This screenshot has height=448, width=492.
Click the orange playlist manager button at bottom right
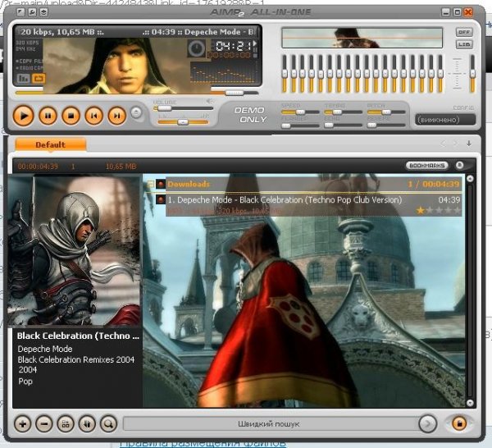[x=459, y=423]
